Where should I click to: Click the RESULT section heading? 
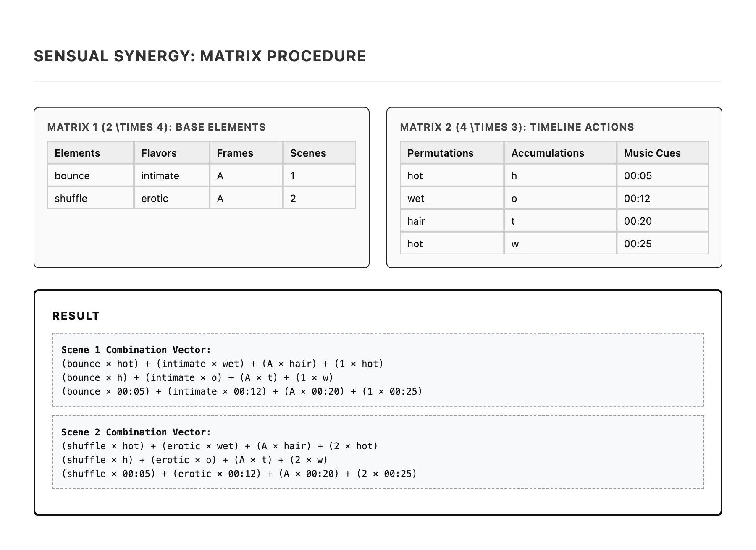76,316
